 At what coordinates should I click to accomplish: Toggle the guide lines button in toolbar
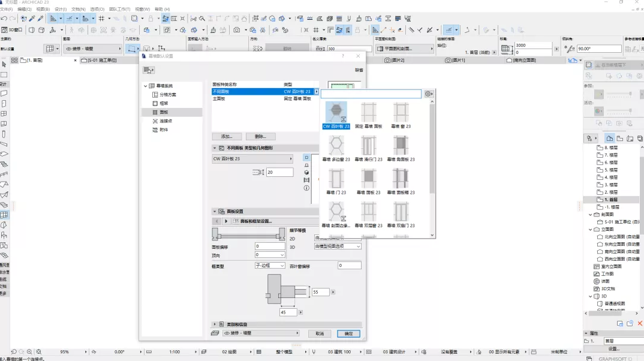click(x=53, y=19)
